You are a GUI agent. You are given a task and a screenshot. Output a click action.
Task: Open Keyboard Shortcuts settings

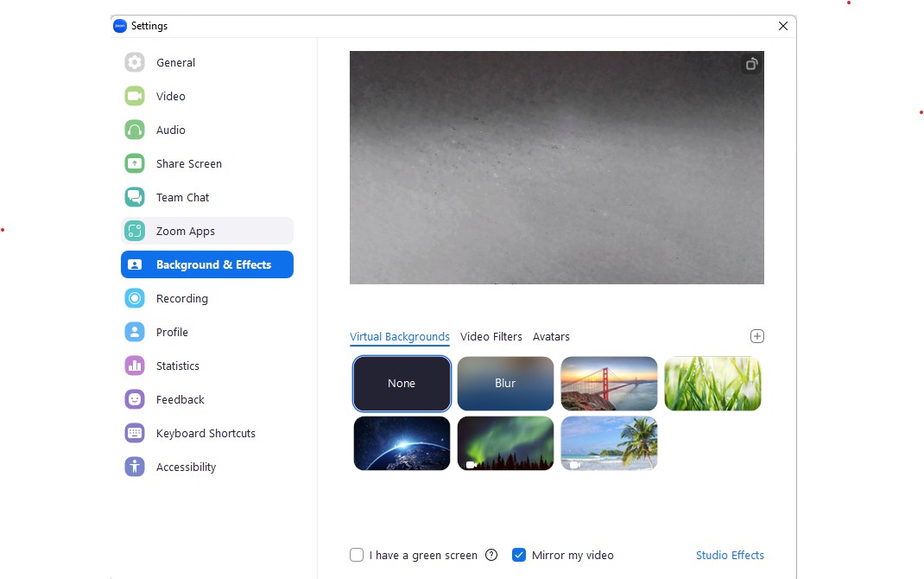coord(206,433)
